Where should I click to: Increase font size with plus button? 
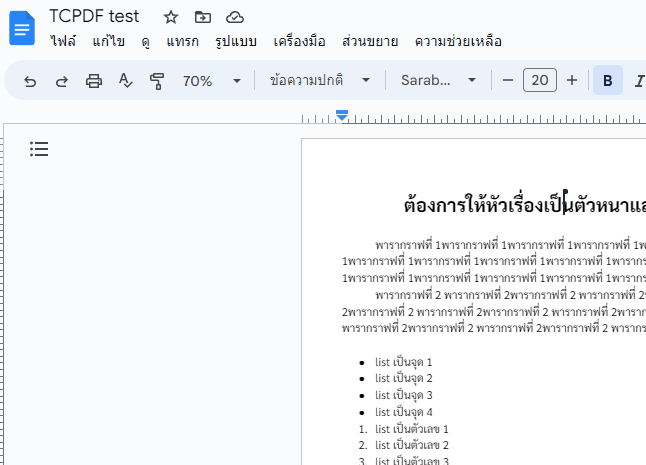[x=571, y=80]
